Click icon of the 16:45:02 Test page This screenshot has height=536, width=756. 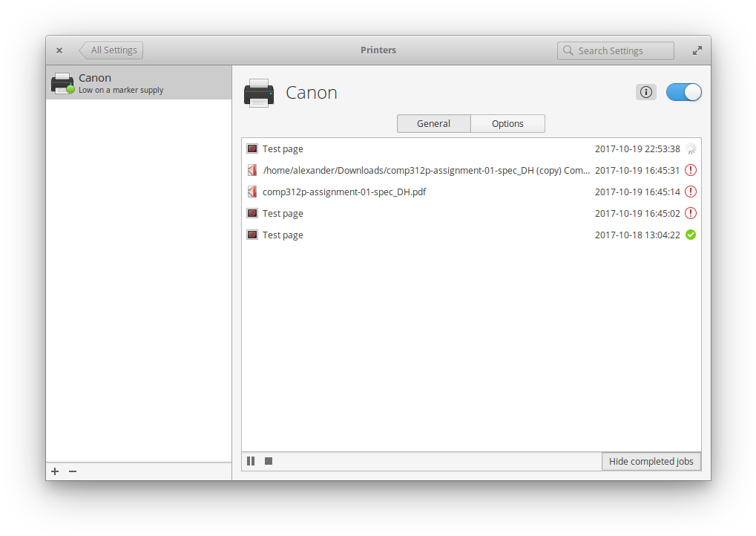tap(252, 213)
